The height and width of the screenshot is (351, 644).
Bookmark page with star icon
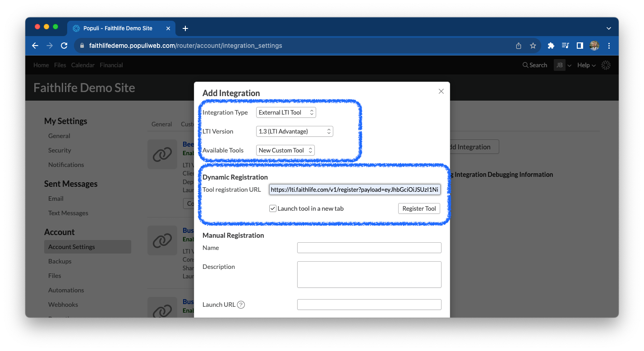pos(533,46)
